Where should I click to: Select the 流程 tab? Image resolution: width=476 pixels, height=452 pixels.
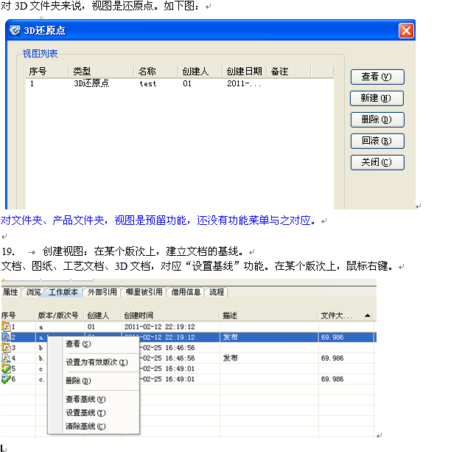[x=217, y=292]
